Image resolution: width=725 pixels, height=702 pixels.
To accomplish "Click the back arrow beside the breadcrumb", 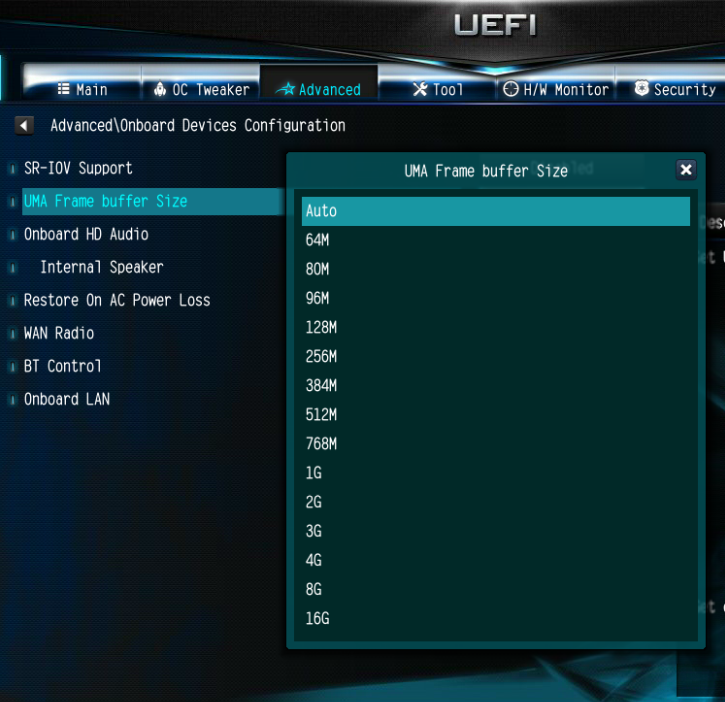I will click(x=24, y=125).
